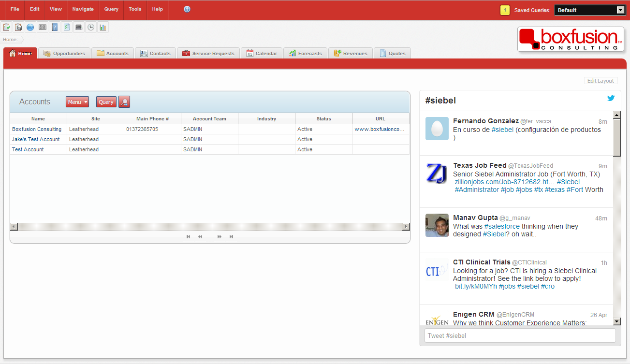Open the Boxfusion Consulting account link
The image size is (630, 364).
pyautogui.click(x=37, y=130)
